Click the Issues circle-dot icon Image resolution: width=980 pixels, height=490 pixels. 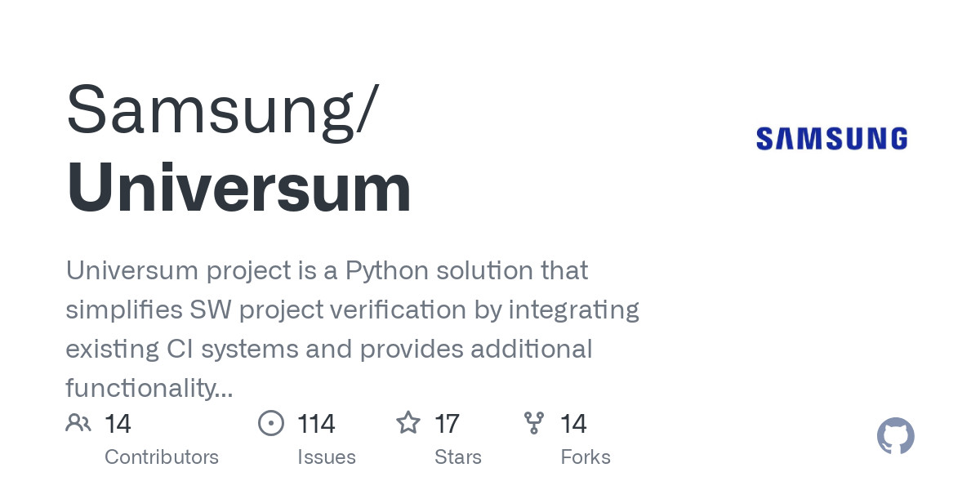point(271,423)
